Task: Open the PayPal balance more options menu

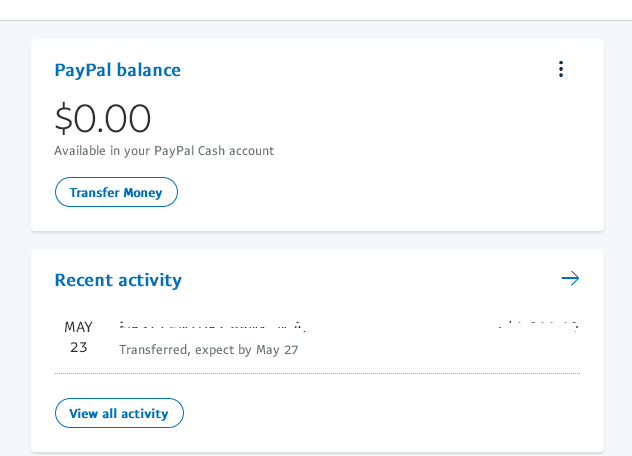Action: 561,69
